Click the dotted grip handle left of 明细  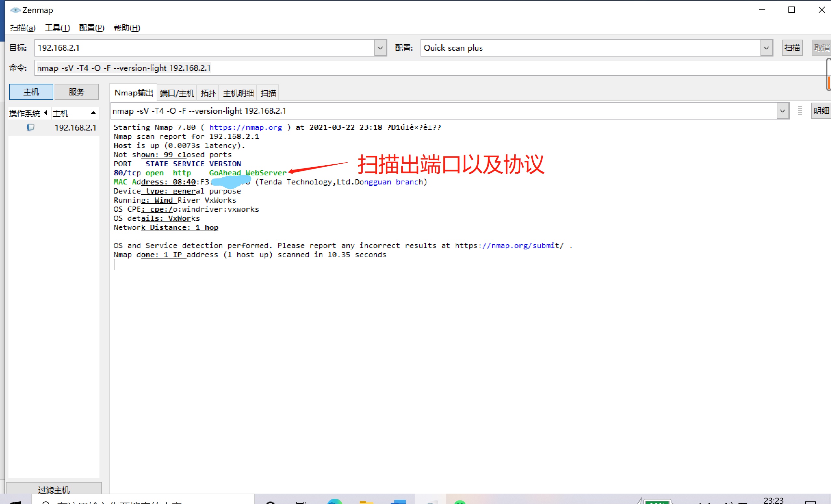click(799, 110)
